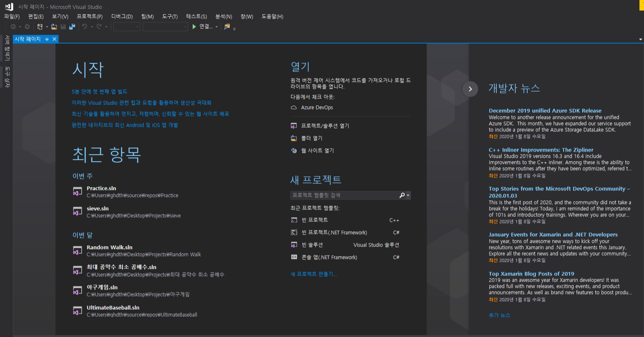
Task: Click the 빈 프로젝트 C++ template icon
Action: pos(294,220)
